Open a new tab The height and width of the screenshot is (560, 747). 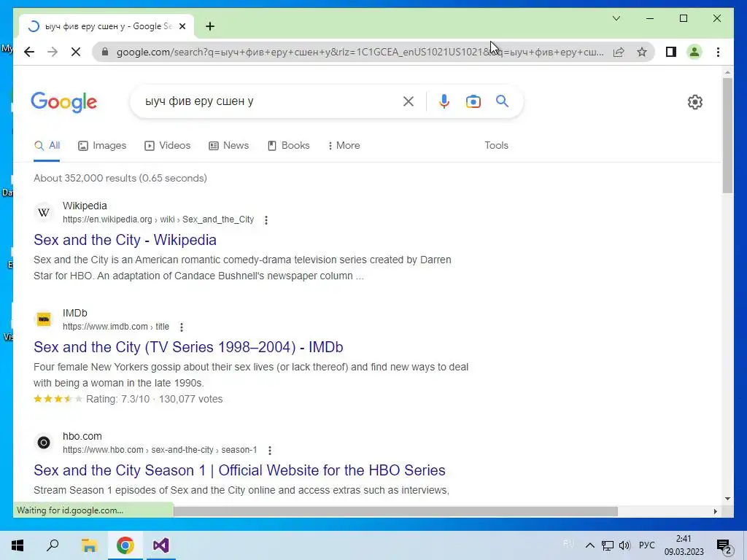[x=210, y=26]
